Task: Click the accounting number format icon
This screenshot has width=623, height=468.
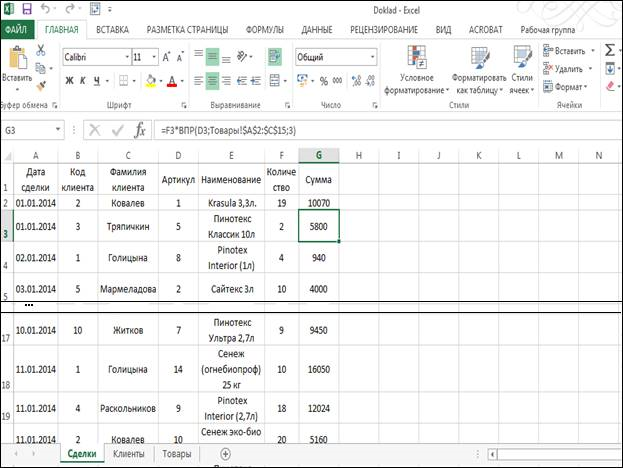Action: click(302, 81)
